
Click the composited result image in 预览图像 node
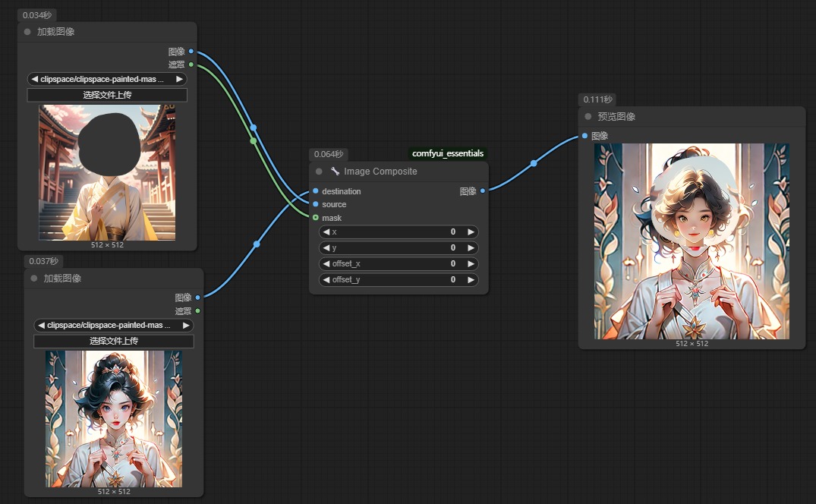[692, 241]
